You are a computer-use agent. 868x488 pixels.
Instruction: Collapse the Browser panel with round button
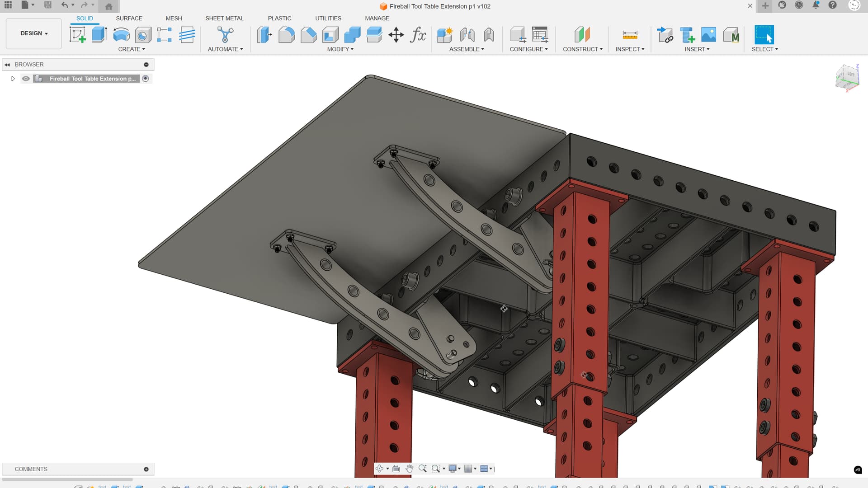146,65
